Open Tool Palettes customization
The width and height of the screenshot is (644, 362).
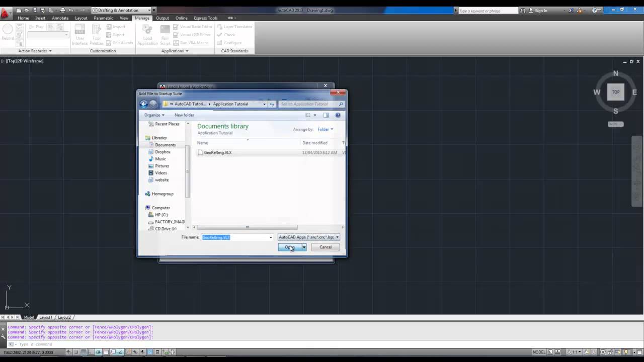tap(97, 34)
